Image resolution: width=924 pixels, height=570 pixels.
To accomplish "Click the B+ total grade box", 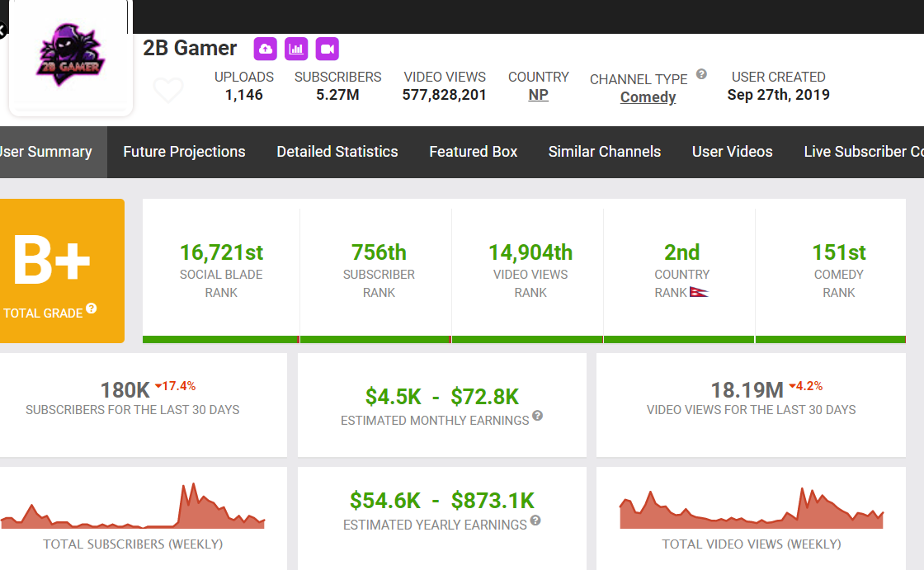I will pyautogui.click(x=61, y=271).
